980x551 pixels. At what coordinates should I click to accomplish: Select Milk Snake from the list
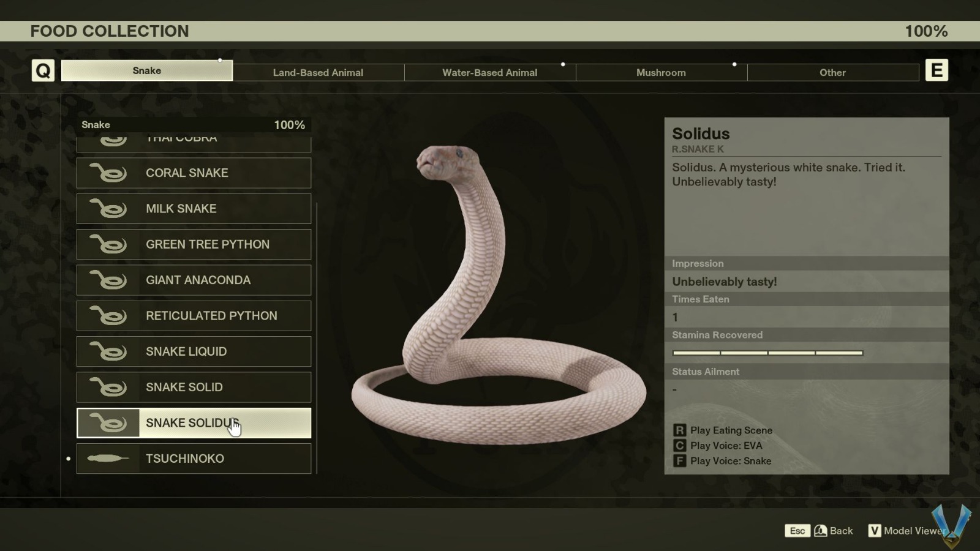tap(194, 209)
